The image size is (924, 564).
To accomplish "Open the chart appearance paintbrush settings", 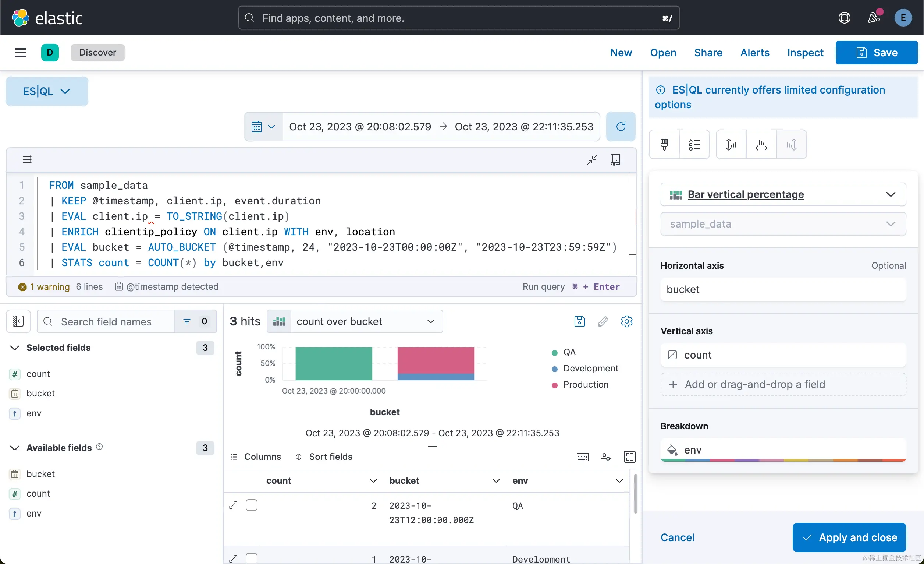I will point(664,144).
